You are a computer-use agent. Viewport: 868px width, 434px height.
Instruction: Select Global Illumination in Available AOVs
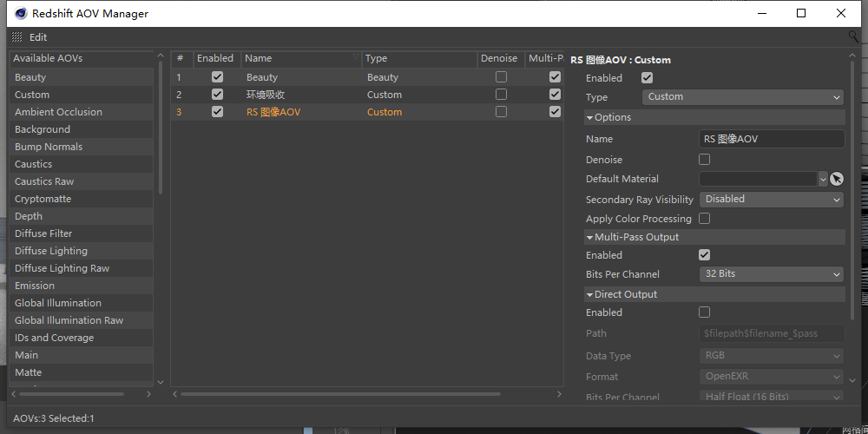[82, 303]
